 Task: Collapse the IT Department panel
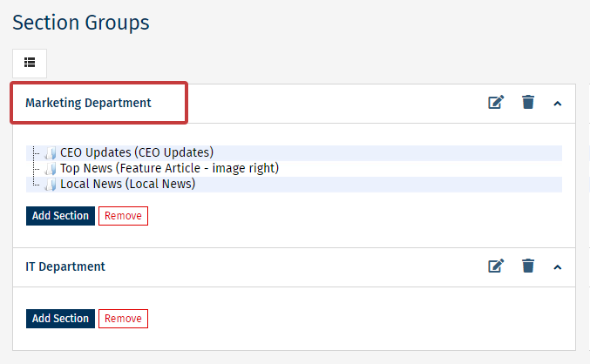pyautogui.click(x=558, y=267)
